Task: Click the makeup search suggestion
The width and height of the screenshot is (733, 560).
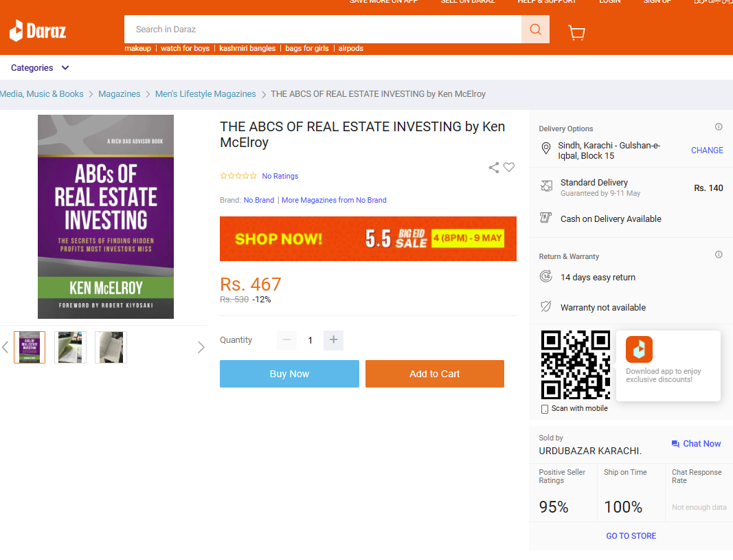Action: tap(138, 48)
